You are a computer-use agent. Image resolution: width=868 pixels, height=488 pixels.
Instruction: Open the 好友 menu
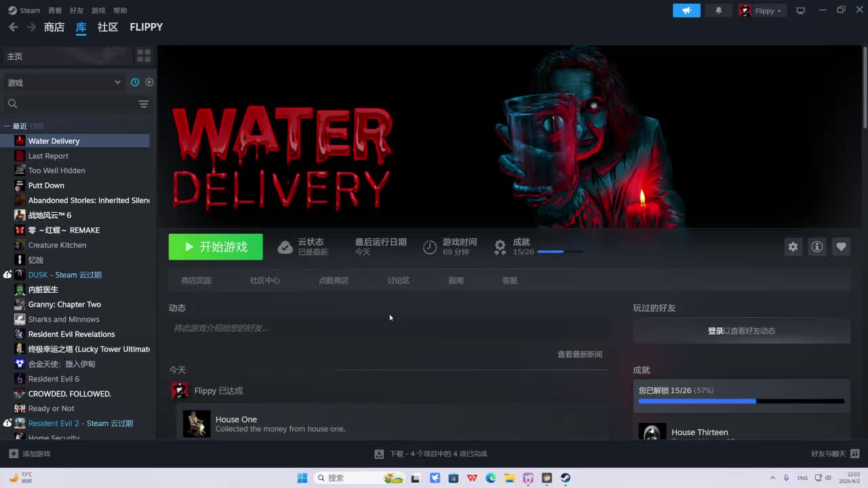tap(77, 10)
